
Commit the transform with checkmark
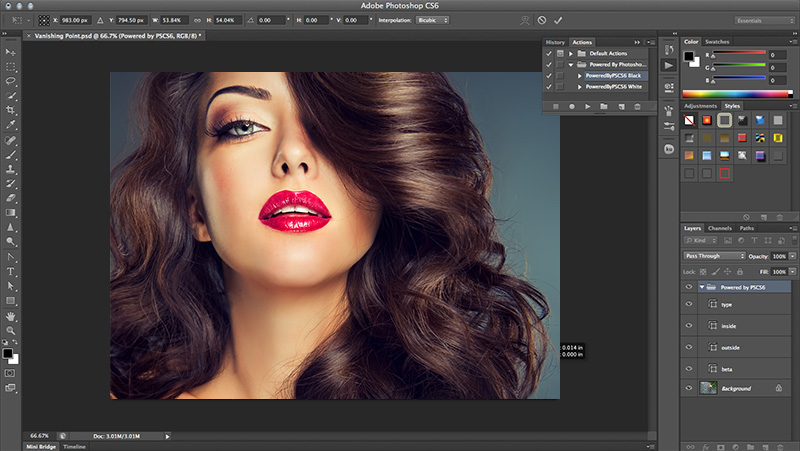[x=558, y=20]
